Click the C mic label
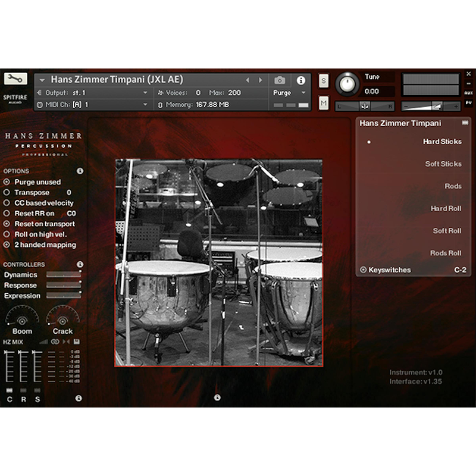476x476 pixels. (x=10, y=399)
